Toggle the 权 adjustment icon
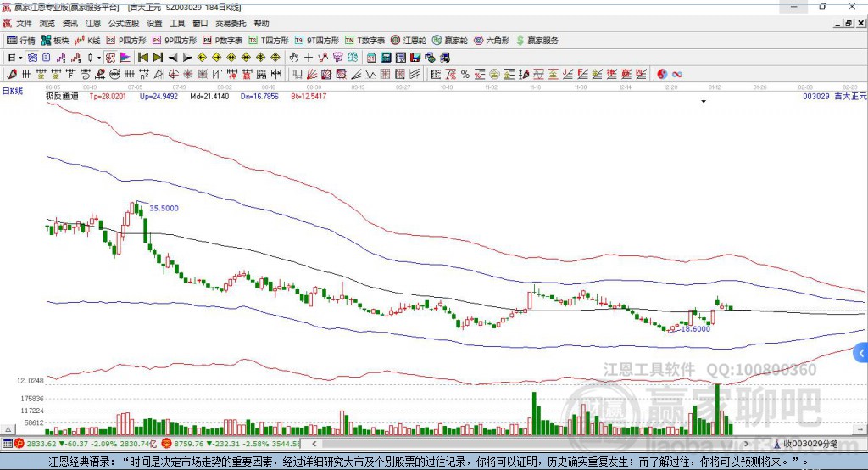This screenshot has width=868, height=470. (111, 58)
